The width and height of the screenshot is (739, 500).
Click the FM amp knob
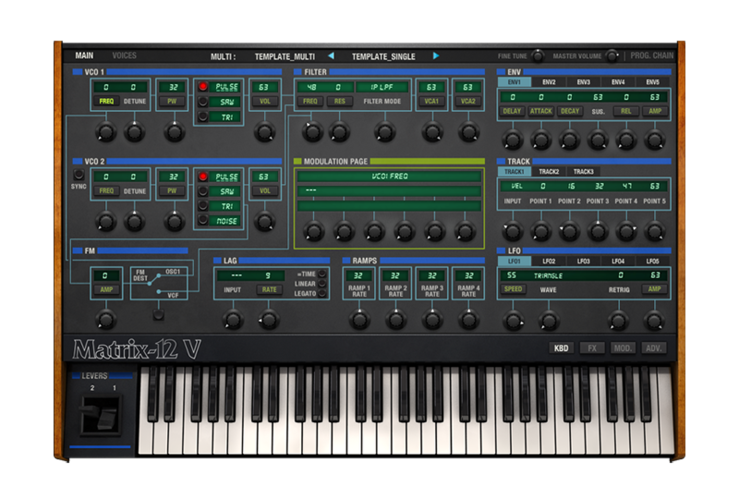[106, 320]
